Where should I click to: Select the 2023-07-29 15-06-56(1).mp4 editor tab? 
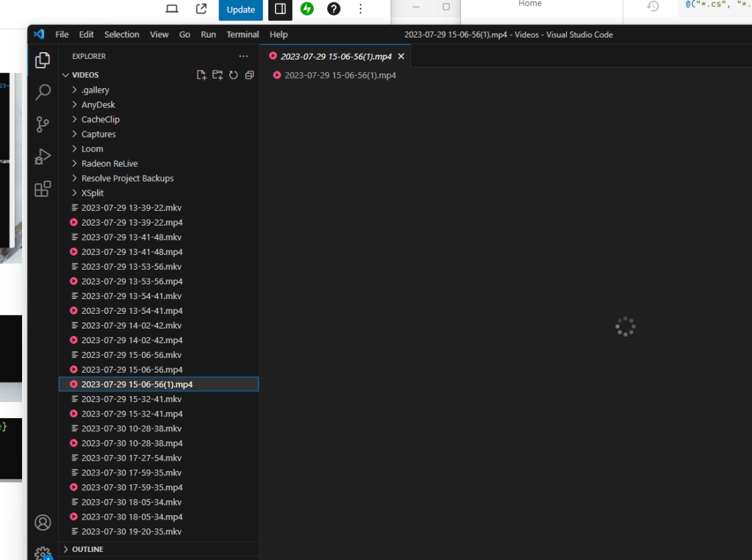tap(336, 57)
